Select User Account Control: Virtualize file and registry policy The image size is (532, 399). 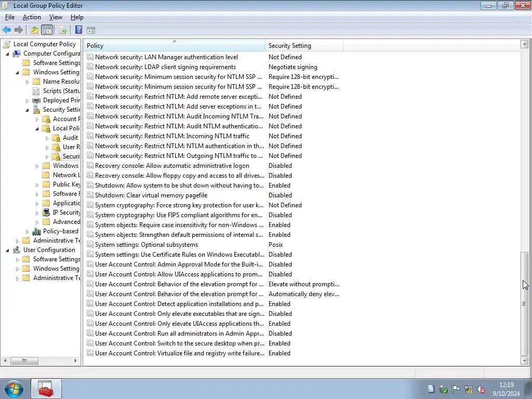[x=179, y=353]
